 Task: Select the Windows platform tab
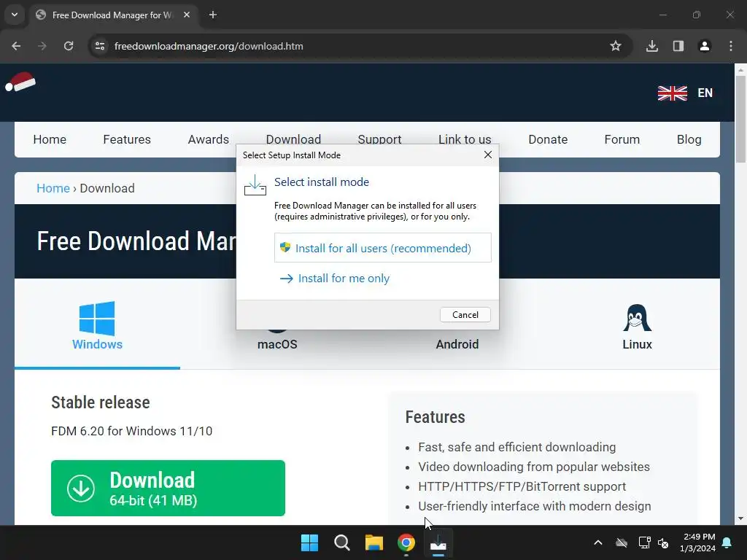tap(97, 326)
